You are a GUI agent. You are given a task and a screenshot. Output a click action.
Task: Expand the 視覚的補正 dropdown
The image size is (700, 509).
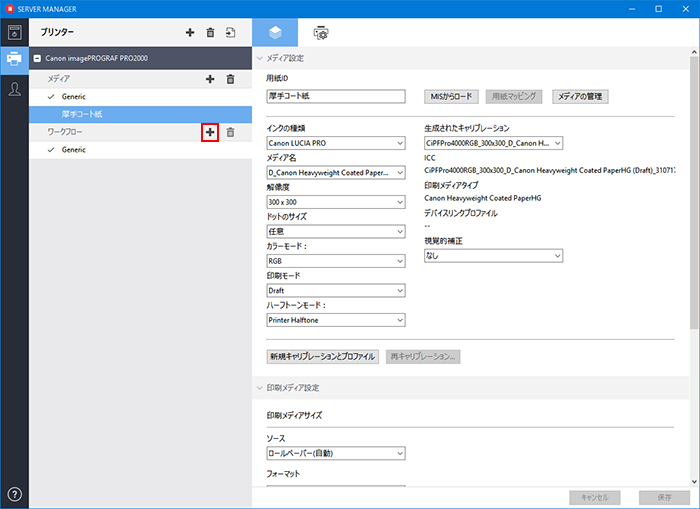coord(493,255)
